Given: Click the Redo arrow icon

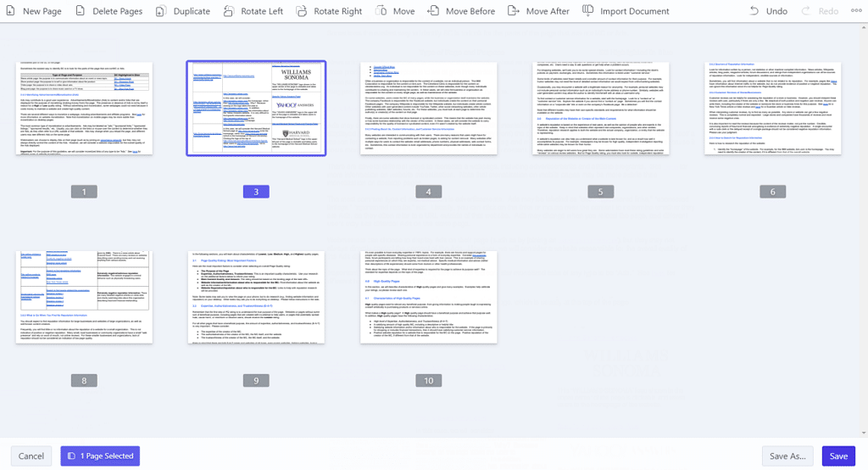Looking at the screenshot, I should click(806, 10).
